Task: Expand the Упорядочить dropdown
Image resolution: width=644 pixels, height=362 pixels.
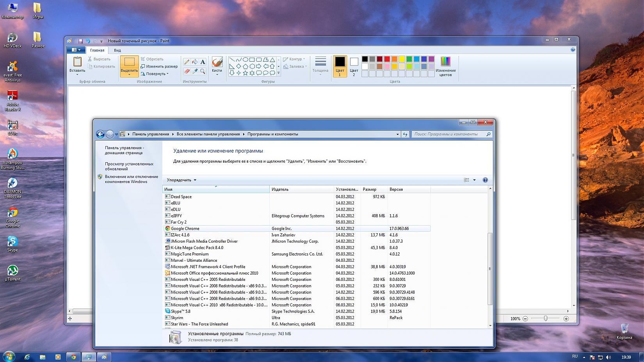Action: pyautogui.click(x=181, y=180)
